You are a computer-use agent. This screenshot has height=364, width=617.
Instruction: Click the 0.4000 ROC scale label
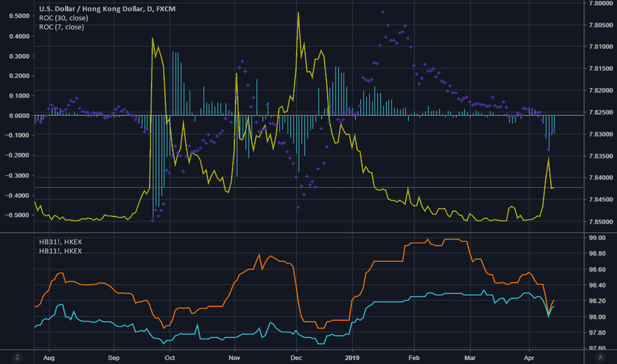click(19, 36)
